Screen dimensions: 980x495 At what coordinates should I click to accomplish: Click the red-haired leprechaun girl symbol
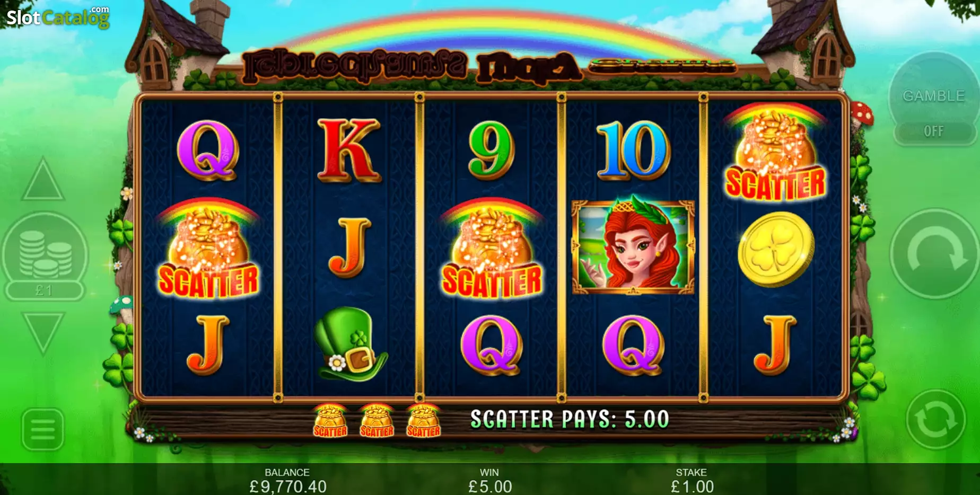[x=633, y=247]
